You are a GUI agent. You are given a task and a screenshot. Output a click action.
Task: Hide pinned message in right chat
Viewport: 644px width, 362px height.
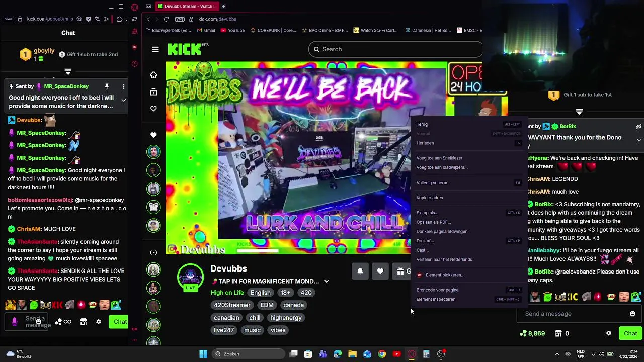tap(638, 127)
